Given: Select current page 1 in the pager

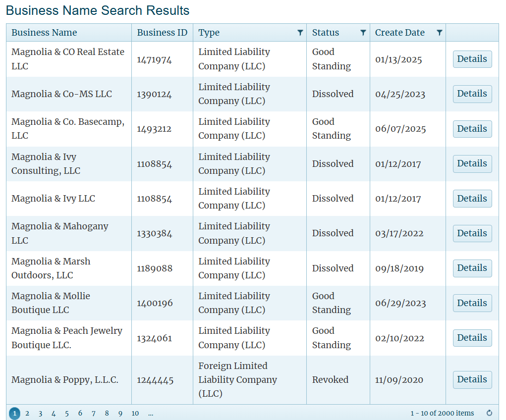Looking at the screenshot, I should tap(14, 413).
